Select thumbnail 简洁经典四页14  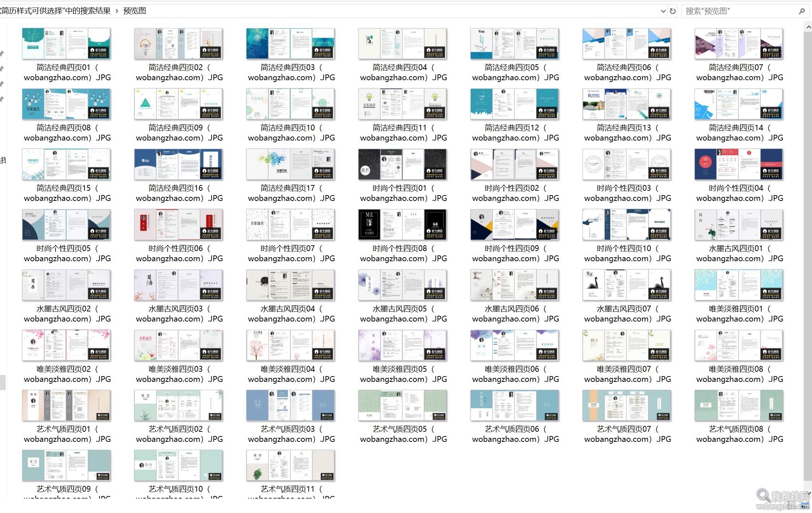[x=739, y=104]
